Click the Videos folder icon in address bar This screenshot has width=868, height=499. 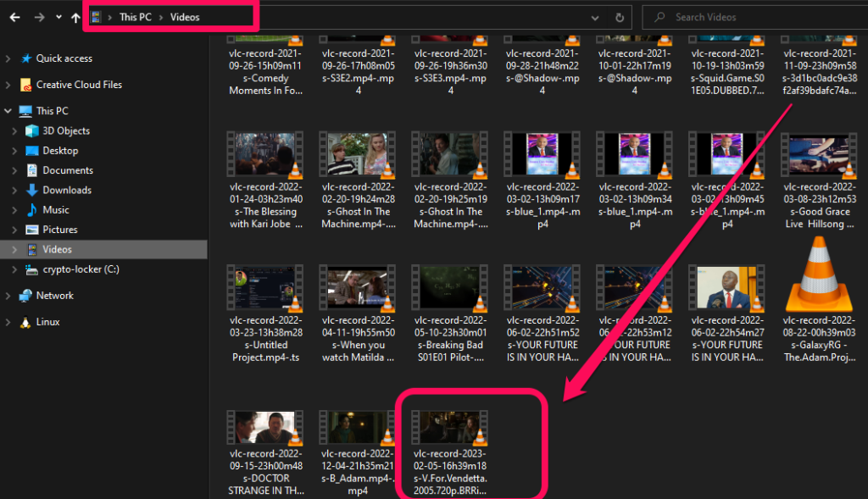pyautogui.click(x=96, y=17)
